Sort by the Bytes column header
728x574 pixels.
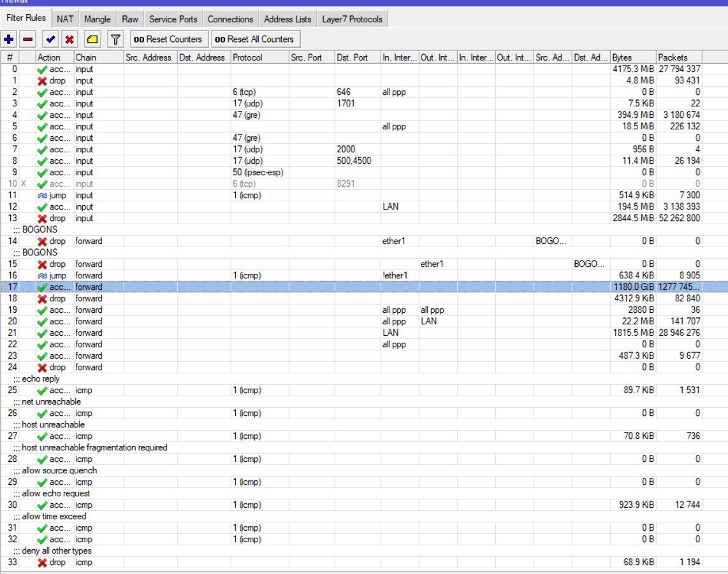point(633,57)
